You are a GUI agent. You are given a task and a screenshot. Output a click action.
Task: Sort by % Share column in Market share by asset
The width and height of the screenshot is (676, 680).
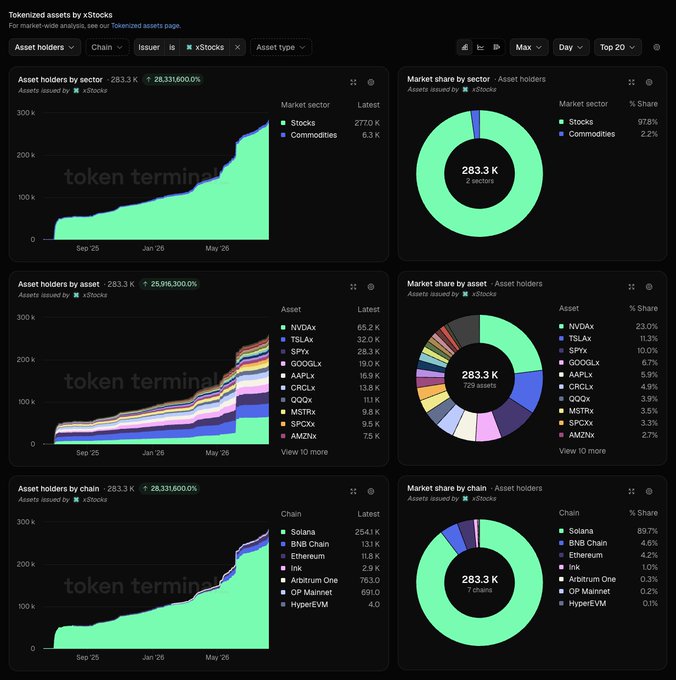[643, 308]
